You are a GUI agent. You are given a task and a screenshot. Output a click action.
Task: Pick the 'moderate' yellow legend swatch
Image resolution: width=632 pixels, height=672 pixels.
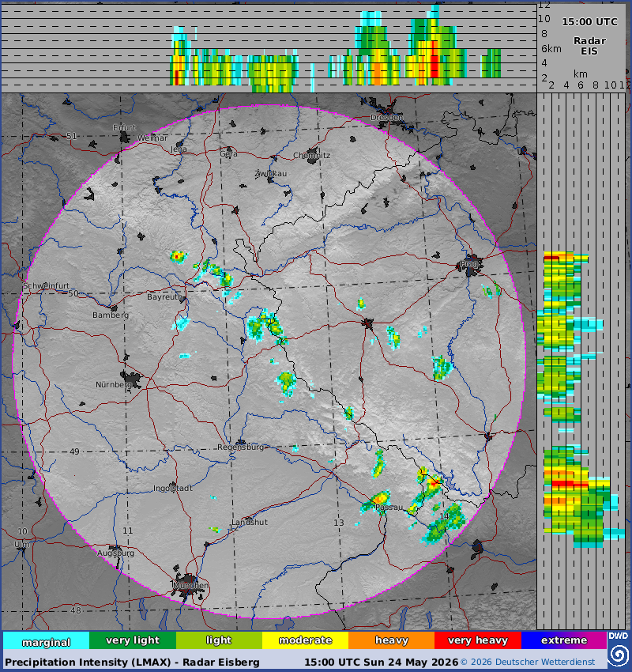(305, 641)
